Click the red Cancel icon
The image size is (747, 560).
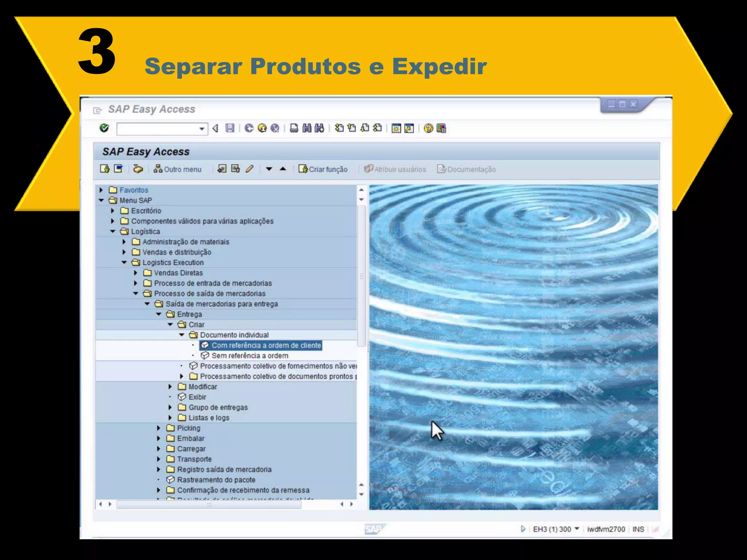pos(275,128)
